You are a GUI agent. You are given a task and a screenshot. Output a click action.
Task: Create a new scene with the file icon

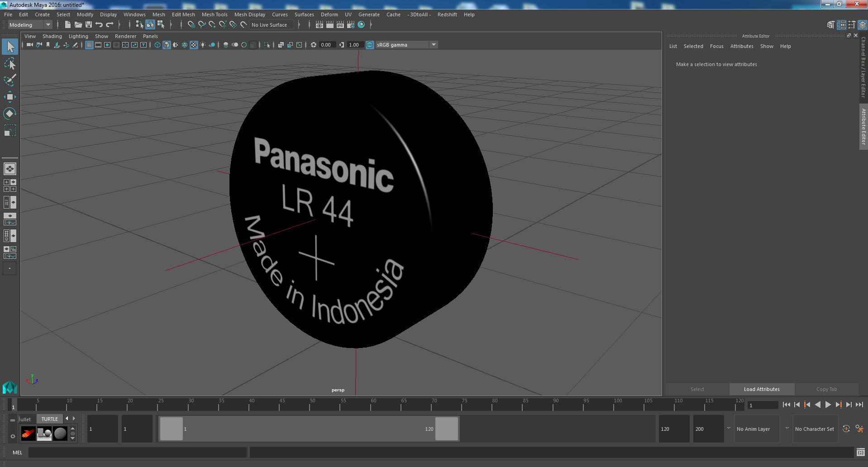tap(67, 25)
